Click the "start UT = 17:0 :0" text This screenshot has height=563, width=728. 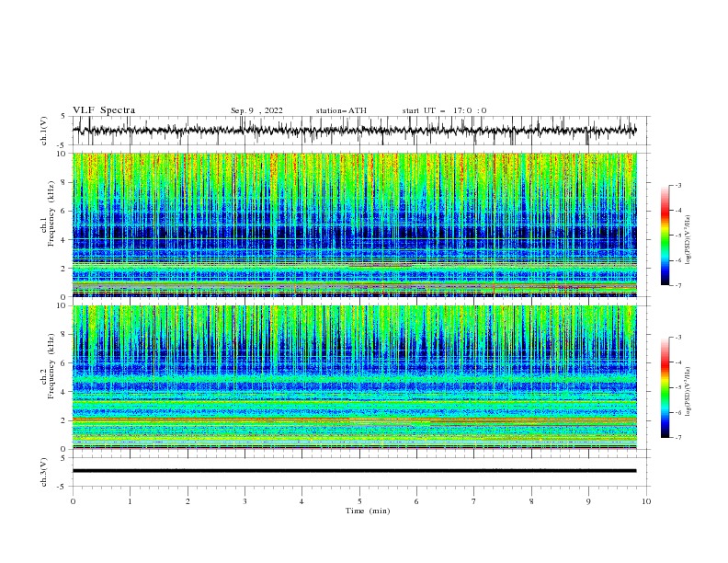[444, 110]
